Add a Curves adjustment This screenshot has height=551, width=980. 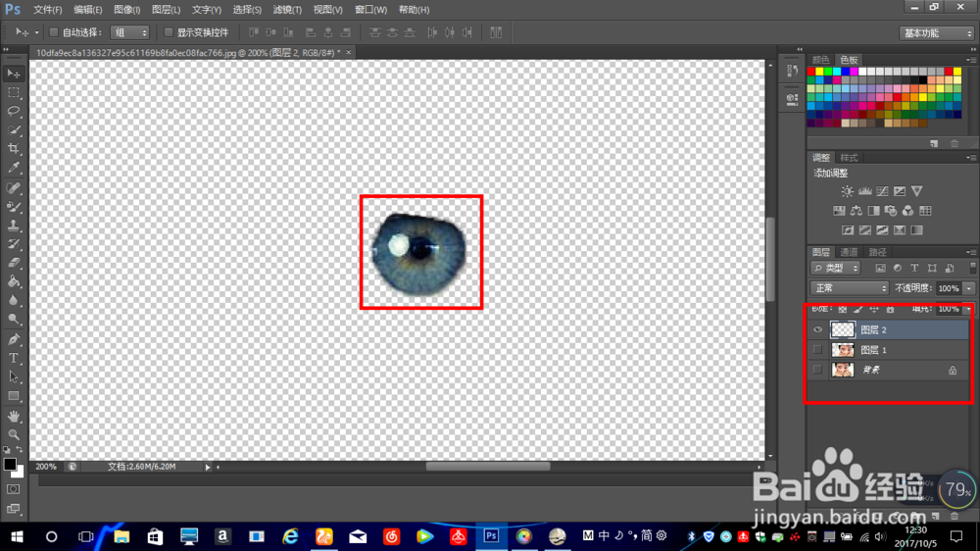pos(882,191)
